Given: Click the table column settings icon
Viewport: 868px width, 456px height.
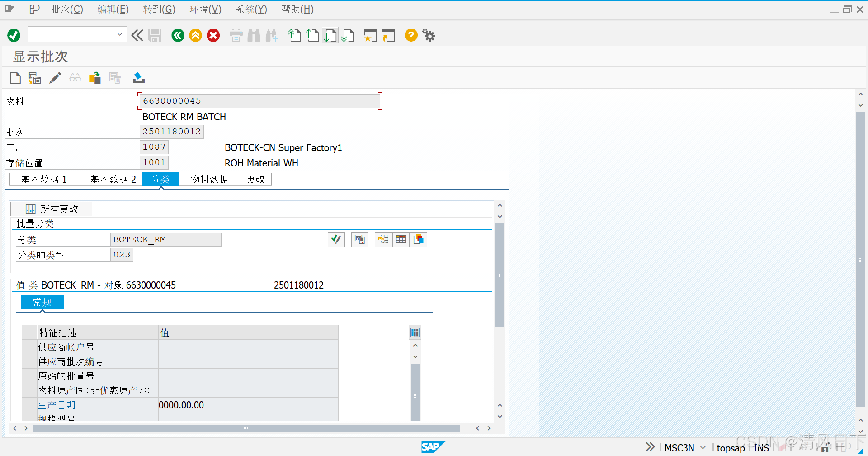Looking at the screenshot, I should 415,333.
